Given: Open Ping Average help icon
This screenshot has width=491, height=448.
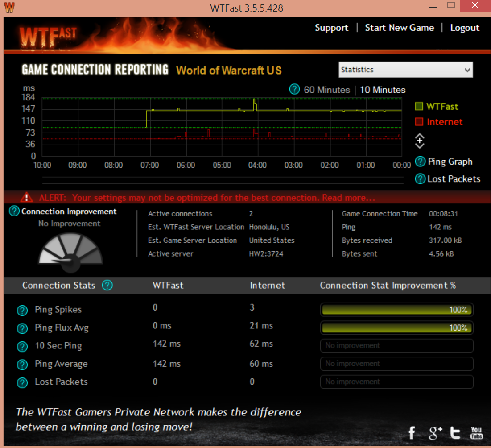Looking at the screenshot, I should [x=22, y=365].
